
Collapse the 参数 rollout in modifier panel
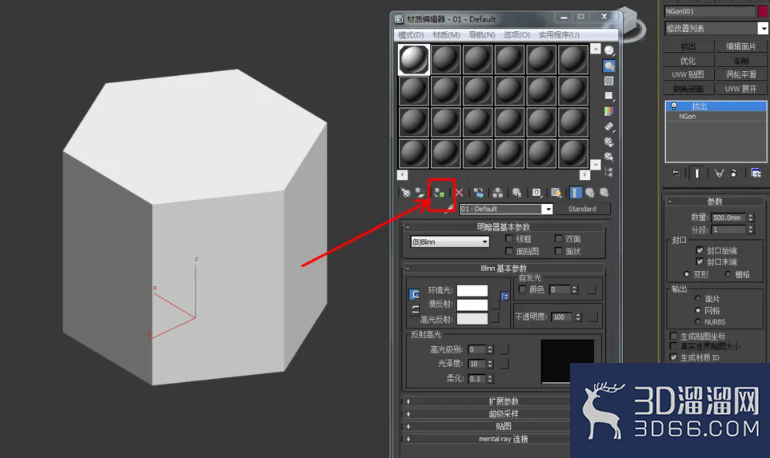715,201
